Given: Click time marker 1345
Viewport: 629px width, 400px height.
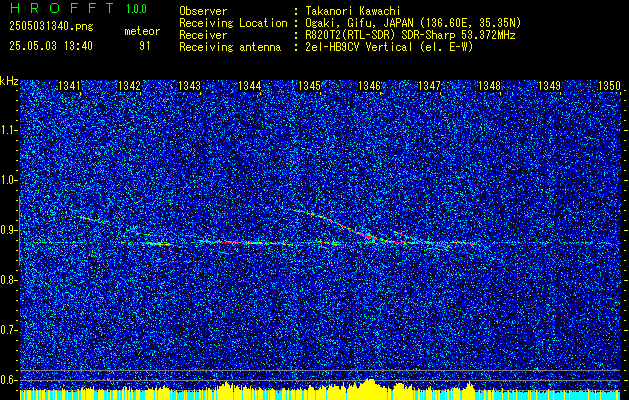Looking at the screenshot, I should click(x=309, y=86).
